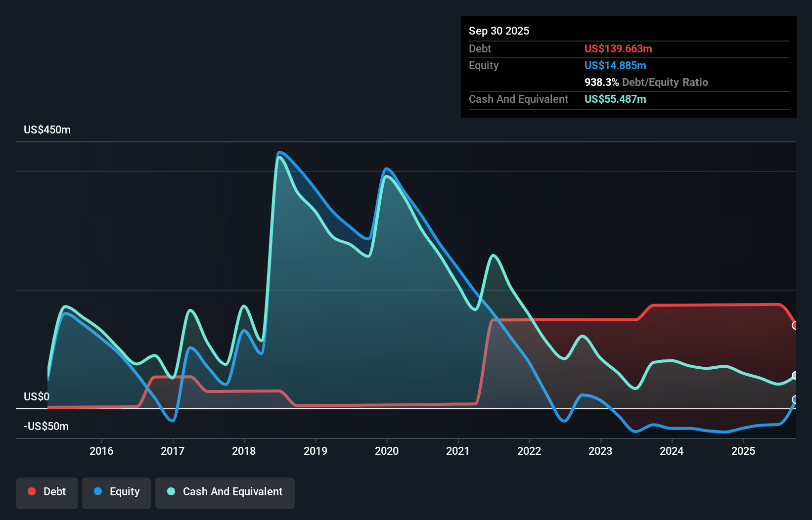
Task: Click the 2018 x-axis label
Action: pos(244,451)
